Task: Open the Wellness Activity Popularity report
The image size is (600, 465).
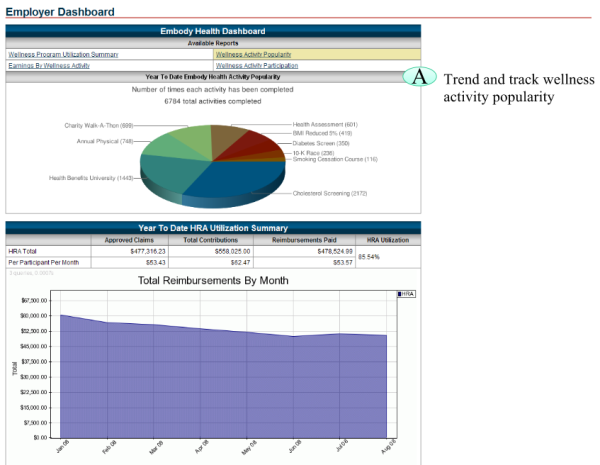Action: point(253,55)
